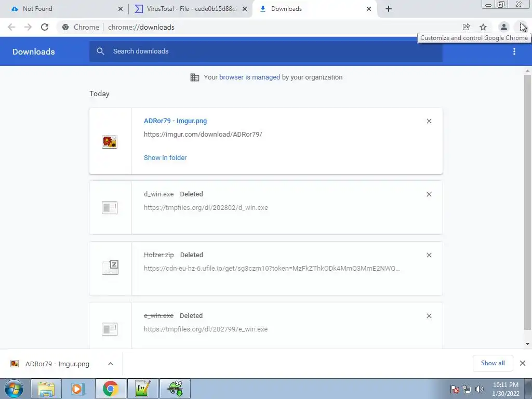Screen dimensions: 532x399
Task: Click Show all downloads button
Action: coord(493,363)
